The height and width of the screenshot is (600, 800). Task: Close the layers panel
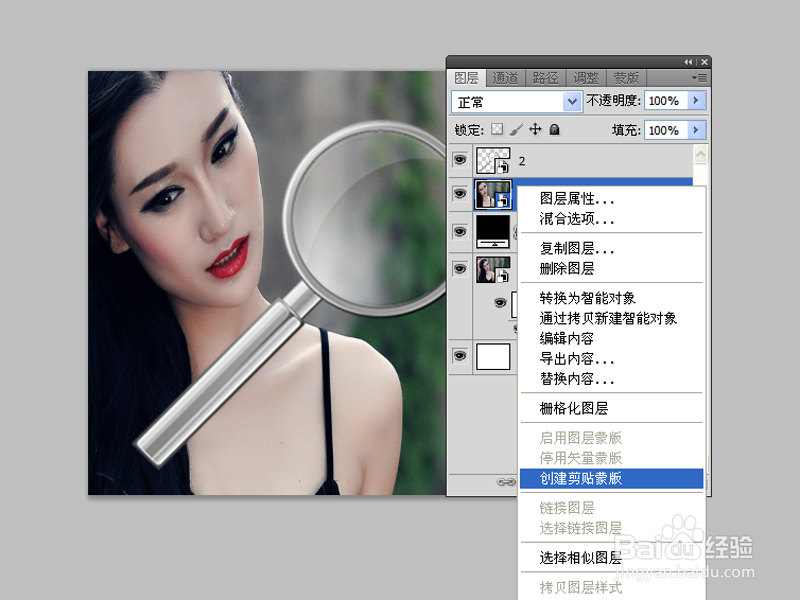pos(705,62)
